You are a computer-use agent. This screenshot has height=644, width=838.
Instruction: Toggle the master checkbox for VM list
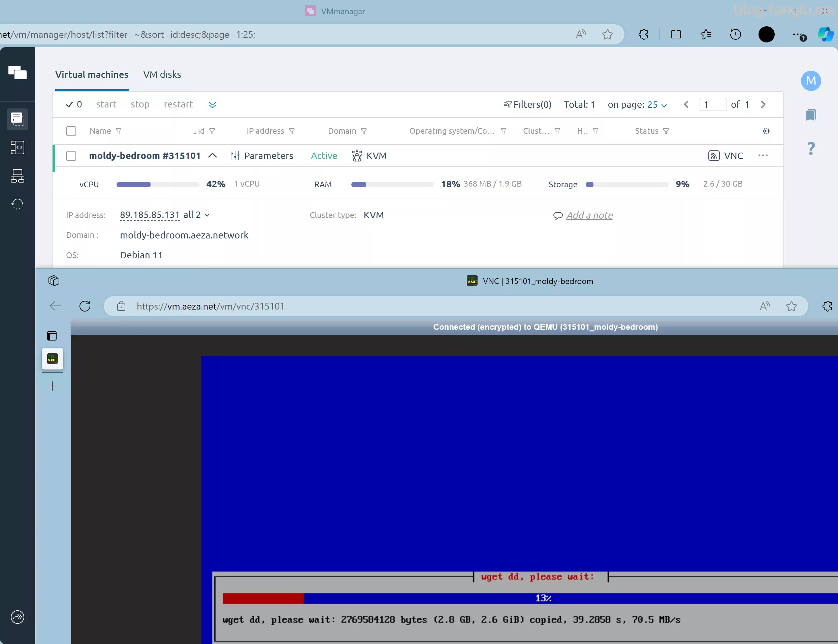pyautogui.click(x=71, y=131)
